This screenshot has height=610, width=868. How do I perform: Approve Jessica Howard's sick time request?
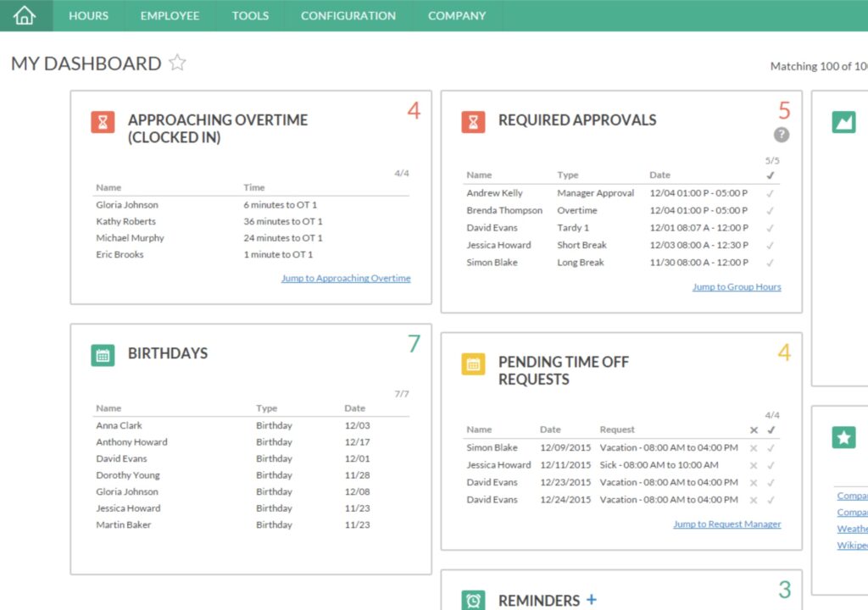pos(771,465)
